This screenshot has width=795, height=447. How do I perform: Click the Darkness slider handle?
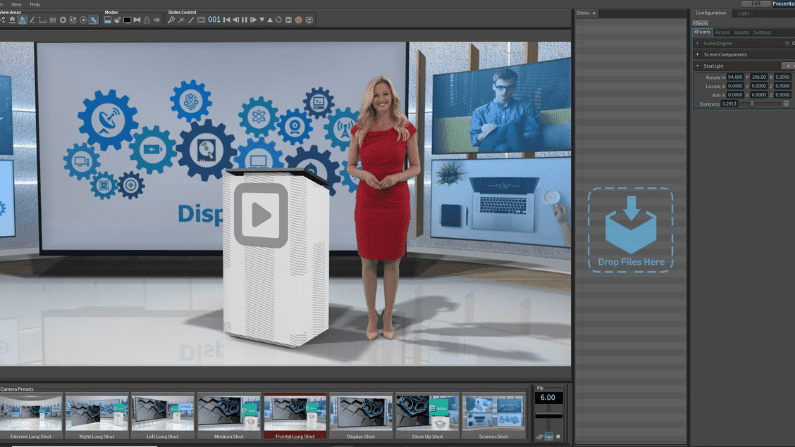coord(752,104)
